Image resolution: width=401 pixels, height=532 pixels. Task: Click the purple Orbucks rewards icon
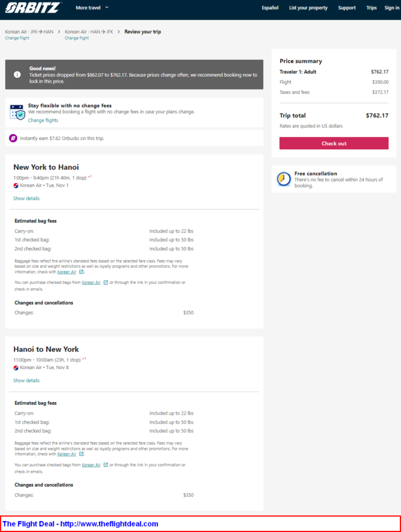click(13, 138)
